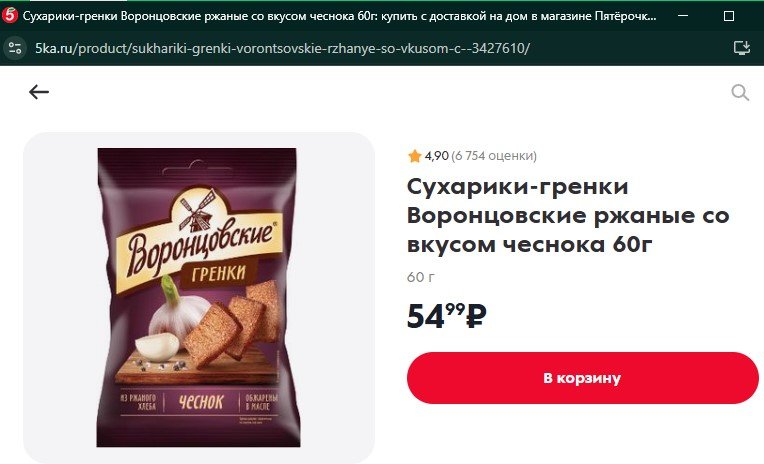The image size is (764, 464).
Task: Open the Воронцовские гренки product image
Action: (x=198, y=297)
